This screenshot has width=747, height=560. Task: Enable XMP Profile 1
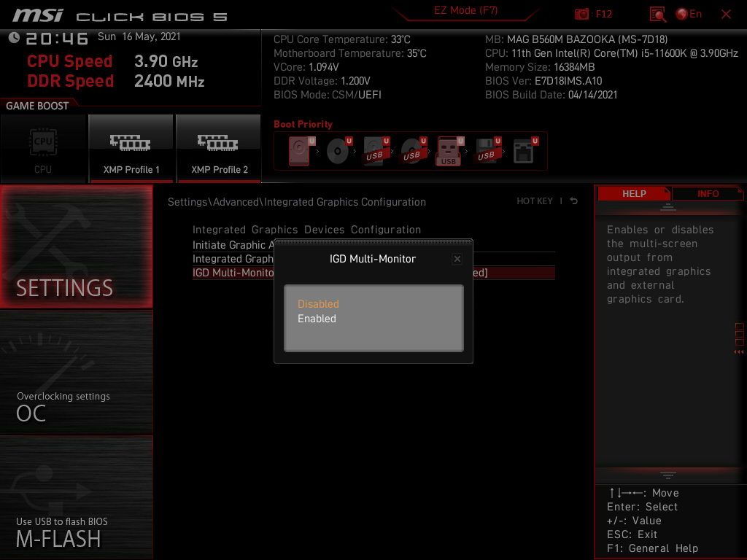[131, 149]
